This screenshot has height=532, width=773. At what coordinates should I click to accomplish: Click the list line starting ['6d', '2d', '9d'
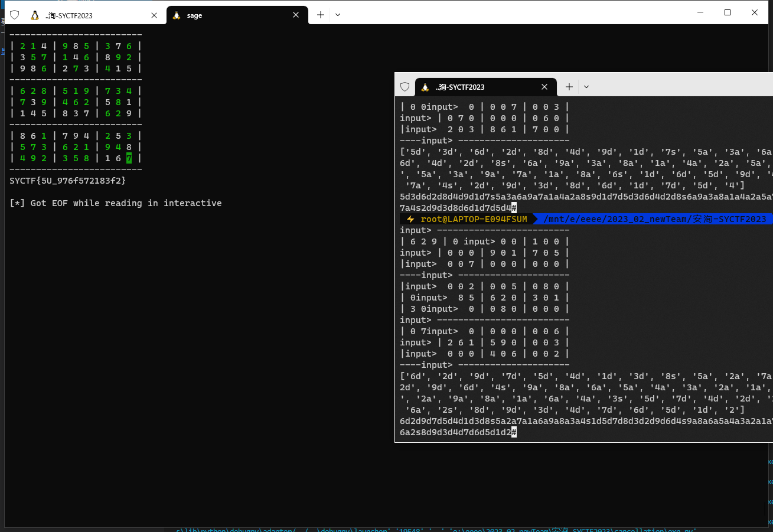pyautogui.click(x=586, y=376)
